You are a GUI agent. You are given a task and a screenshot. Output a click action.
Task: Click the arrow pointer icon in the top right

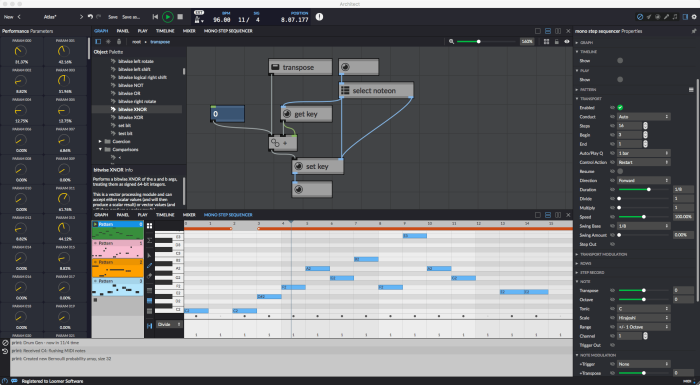click(649, 17)
